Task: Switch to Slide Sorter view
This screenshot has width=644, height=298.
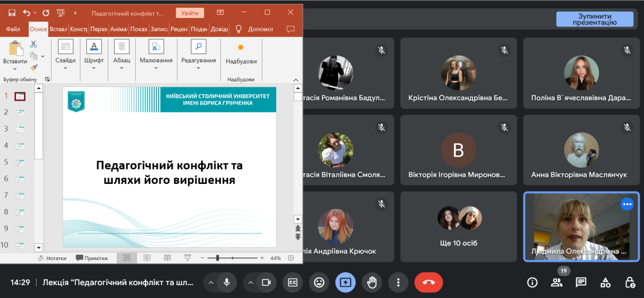Action: (147, 258)
